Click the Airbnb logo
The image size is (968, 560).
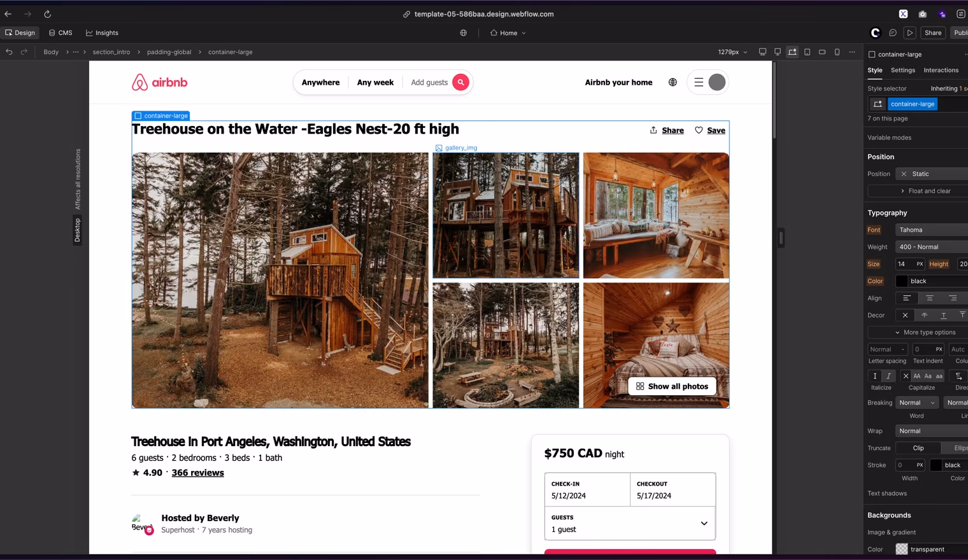(x=159, y=82)
